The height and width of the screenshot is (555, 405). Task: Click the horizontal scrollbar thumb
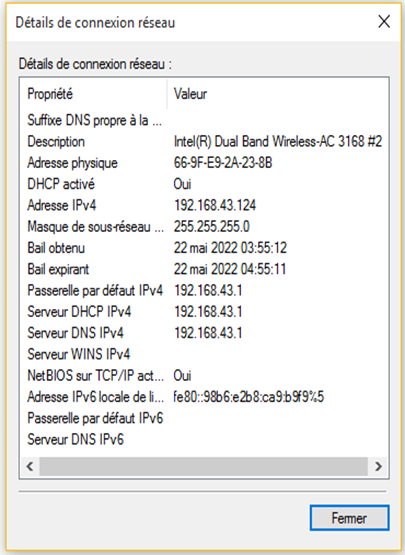click(204, 466)
